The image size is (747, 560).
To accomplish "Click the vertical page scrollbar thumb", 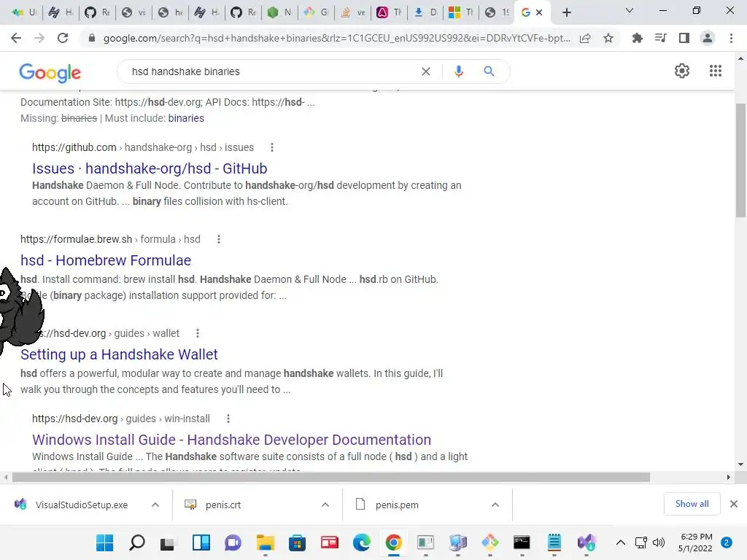I will 740,160.
